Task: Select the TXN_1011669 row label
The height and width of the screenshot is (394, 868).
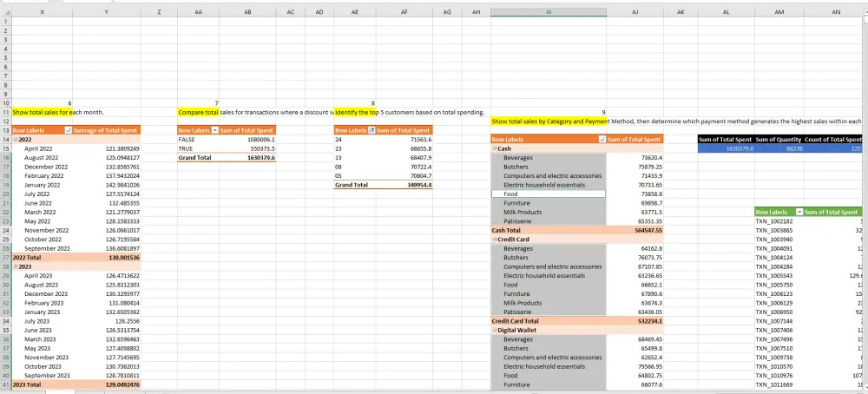Action: 779,384
